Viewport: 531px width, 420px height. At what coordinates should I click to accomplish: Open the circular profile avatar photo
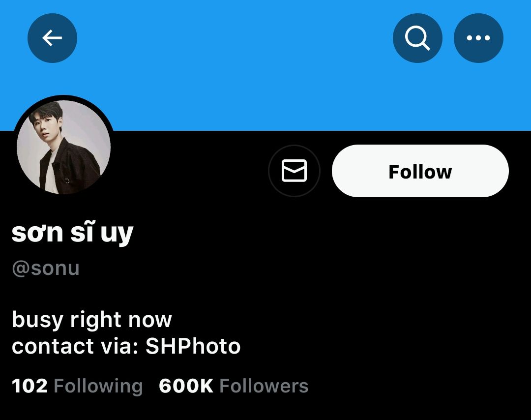(x=64, y=147)
